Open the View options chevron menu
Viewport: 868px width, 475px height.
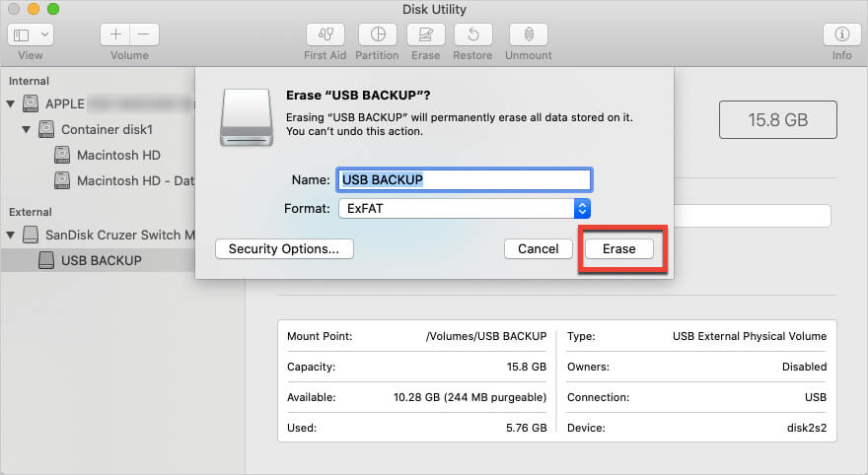(x=44, y=35)
